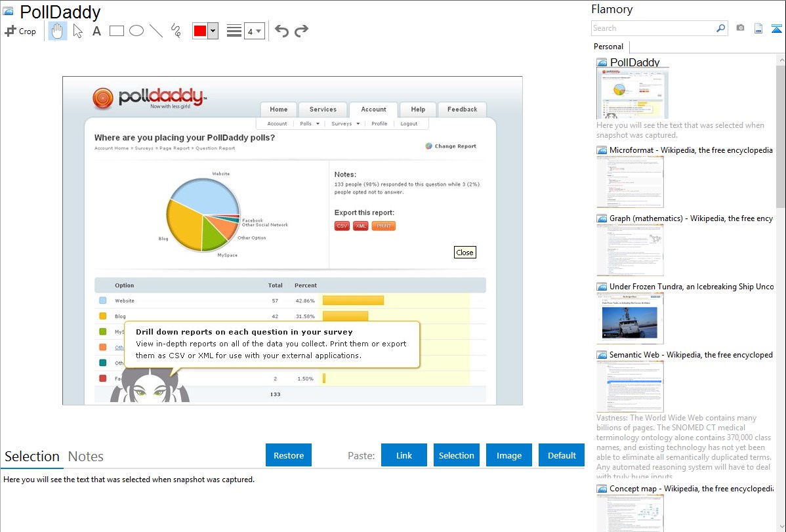Select the straight line tool
Image resolution: width=786 pixels, height=532 pixels.
click(x=156, y=31)
